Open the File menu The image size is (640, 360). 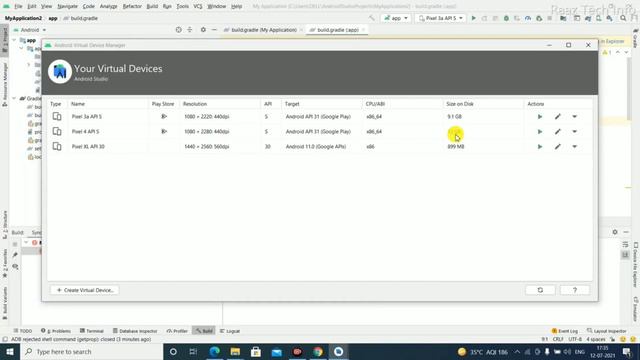(18, 7)
